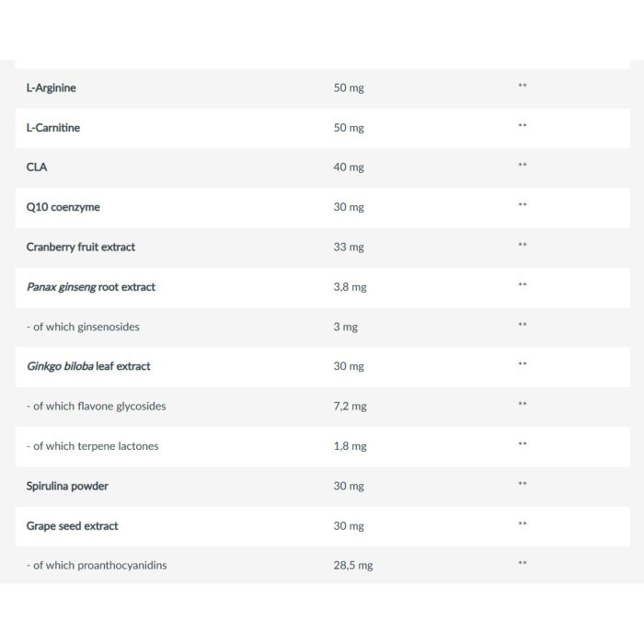The image size is (644, 644).
Task: Click the 33 mg cranberry amount
Action: click(349, 247)
